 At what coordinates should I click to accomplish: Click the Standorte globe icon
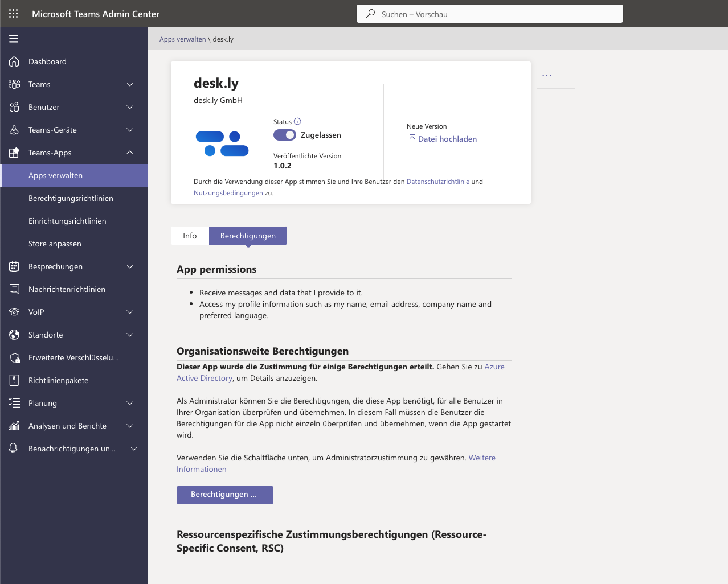pyautogui.click(x=14, y=335)
